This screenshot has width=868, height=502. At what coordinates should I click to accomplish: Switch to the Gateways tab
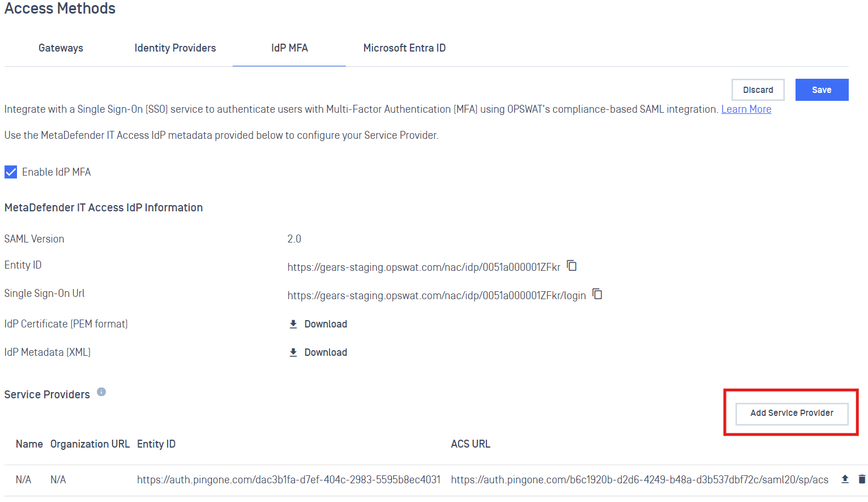[x=61, y=48]
